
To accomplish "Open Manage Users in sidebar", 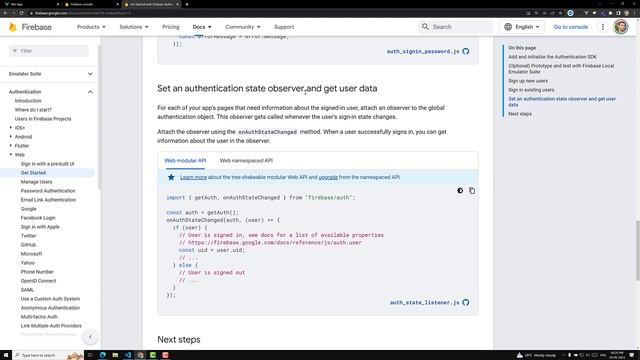I will [36, 182].
